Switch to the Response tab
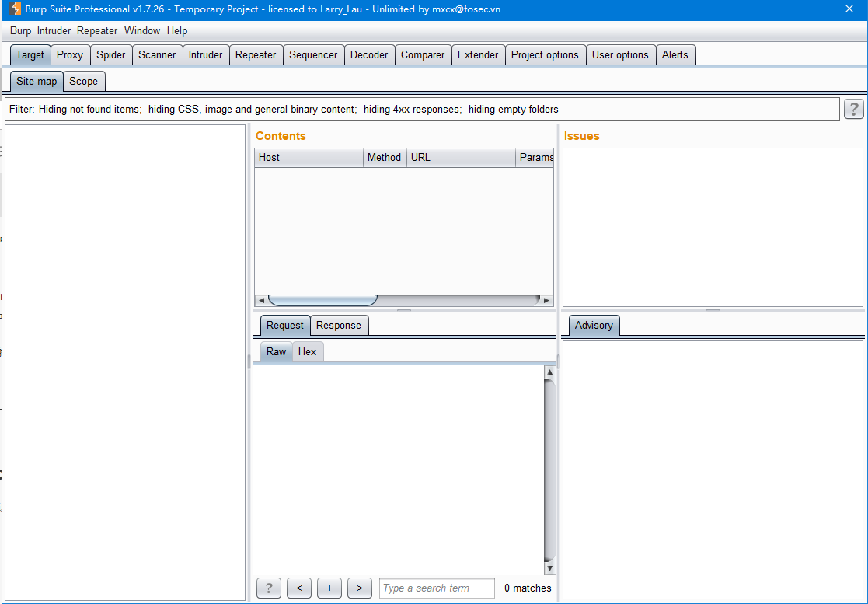868x604 pixels. [339, 326]
